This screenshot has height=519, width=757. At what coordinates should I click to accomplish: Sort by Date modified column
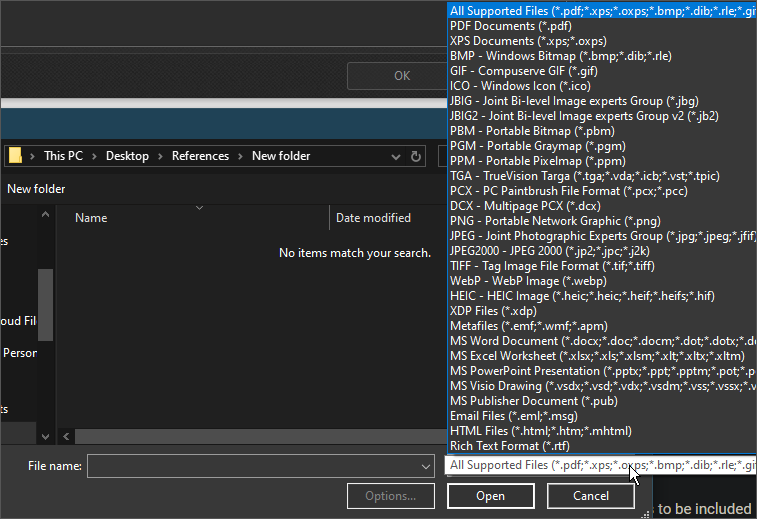click(373, 218)
